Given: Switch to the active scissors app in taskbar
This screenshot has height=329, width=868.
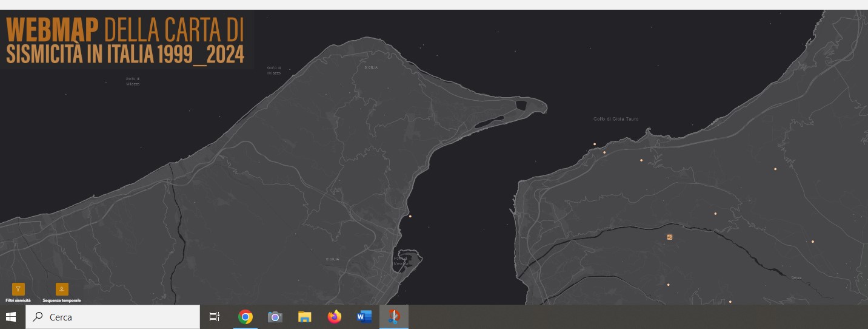Looking at the screenshot, I should point(394,317).
